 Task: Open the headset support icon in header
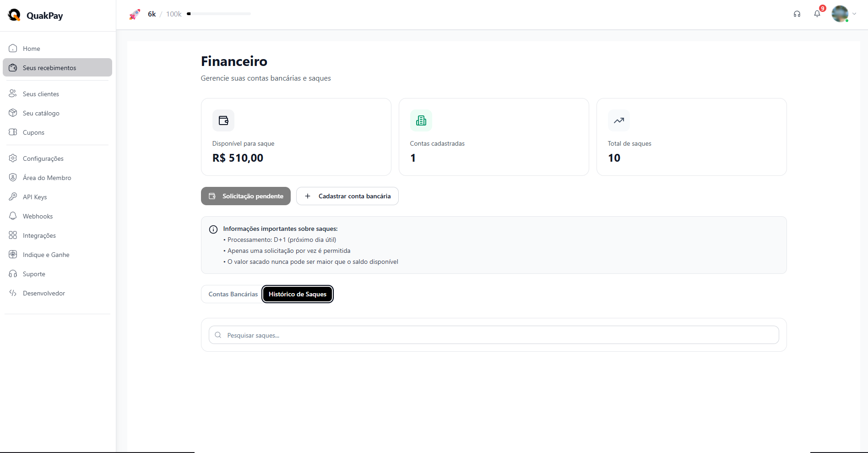(x=797, y=14)
